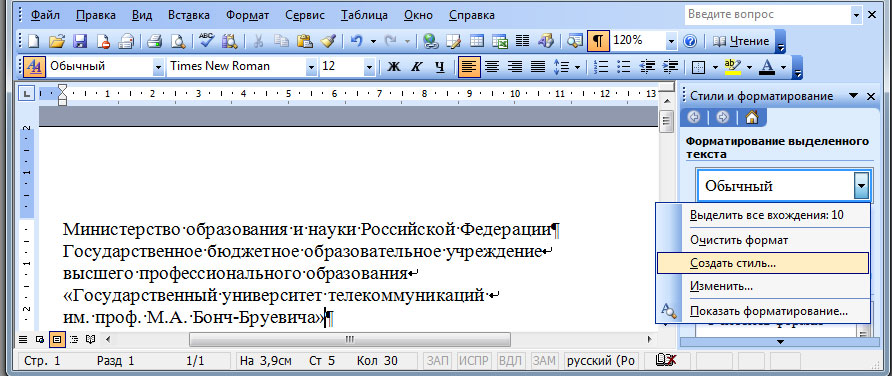Toggle underline with the Ч button
Viewport: 892px width, 376px height.
pos(439,67)
